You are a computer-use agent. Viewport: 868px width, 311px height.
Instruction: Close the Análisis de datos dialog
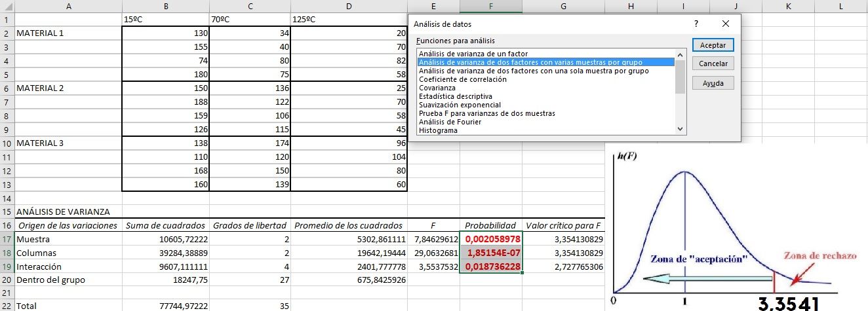[725, 24]
